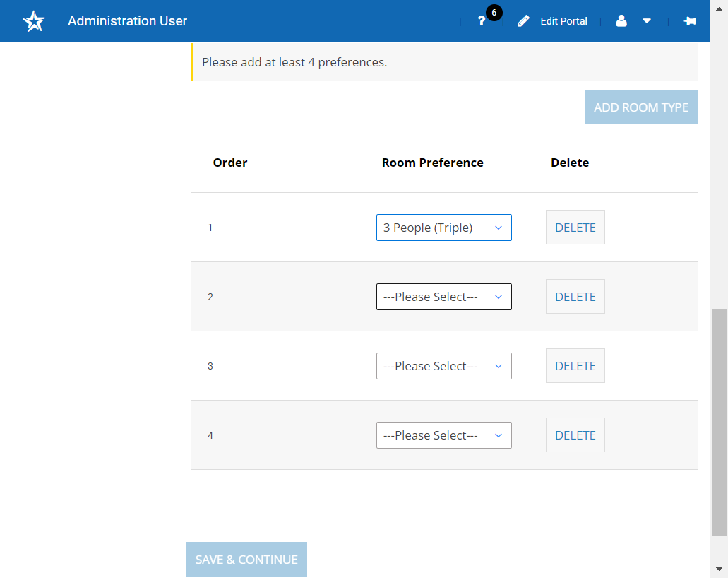Click the help notification badge showing 6
This screenshot has height=578, width=728.
[x=494, y=13]
